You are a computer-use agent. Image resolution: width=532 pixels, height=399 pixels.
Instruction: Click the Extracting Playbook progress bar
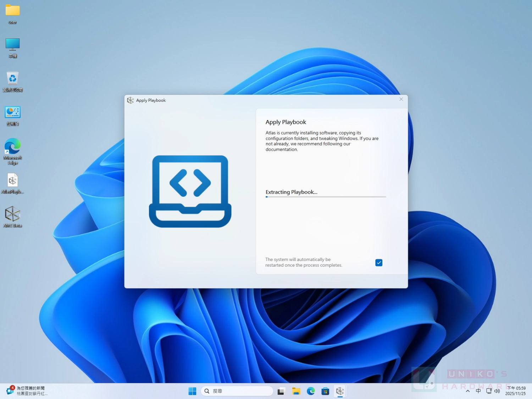[x=326, y=197]
